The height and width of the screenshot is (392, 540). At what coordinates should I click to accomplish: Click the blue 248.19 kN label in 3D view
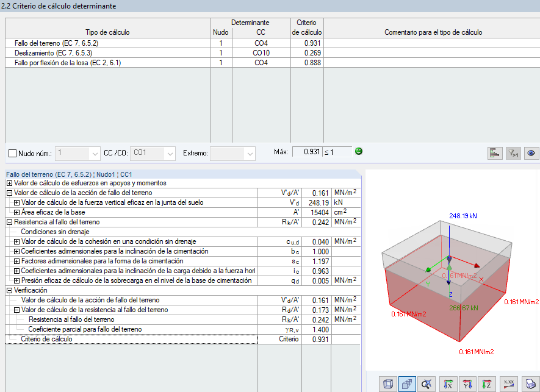463,216
